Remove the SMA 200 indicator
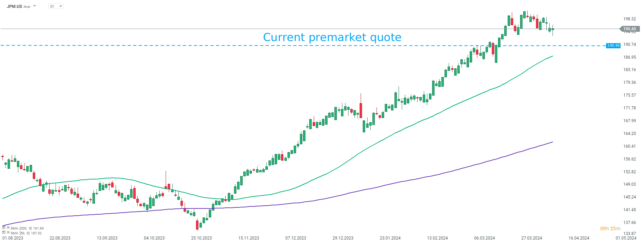The height and width of the screenshot is (244, 644). coord(8,228)
